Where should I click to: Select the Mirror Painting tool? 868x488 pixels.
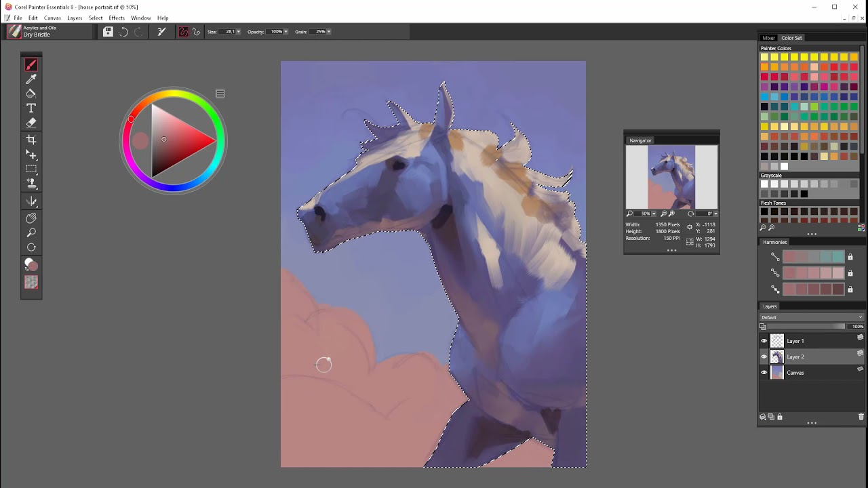(x=31, y=201)
